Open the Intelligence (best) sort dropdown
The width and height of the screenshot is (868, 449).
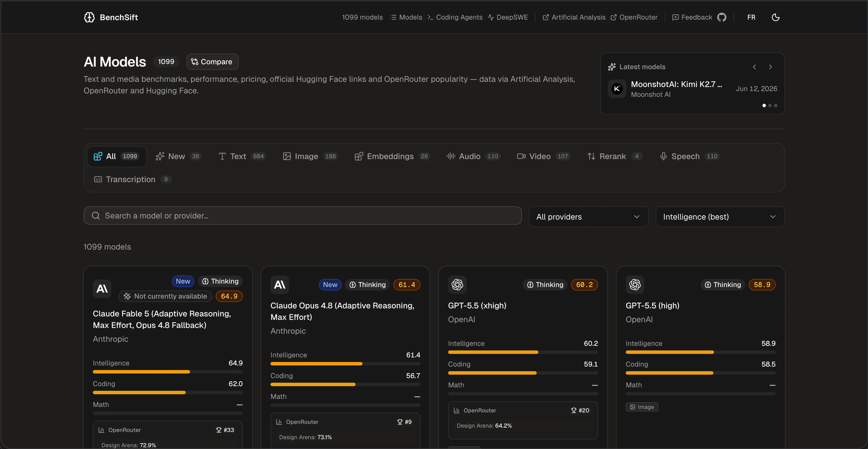pyautogui.click(x=720, y=217)
